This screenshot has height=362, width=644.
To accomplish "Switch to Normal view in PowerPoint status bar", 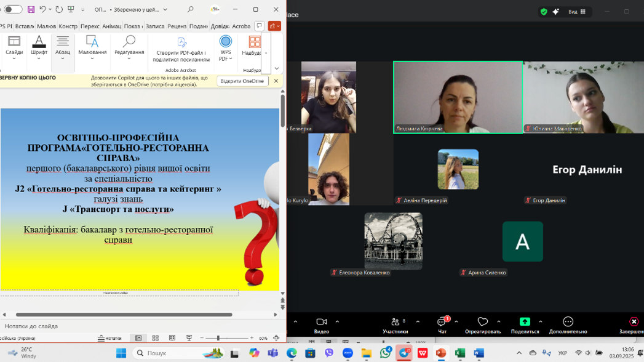I will click(138, 338).
